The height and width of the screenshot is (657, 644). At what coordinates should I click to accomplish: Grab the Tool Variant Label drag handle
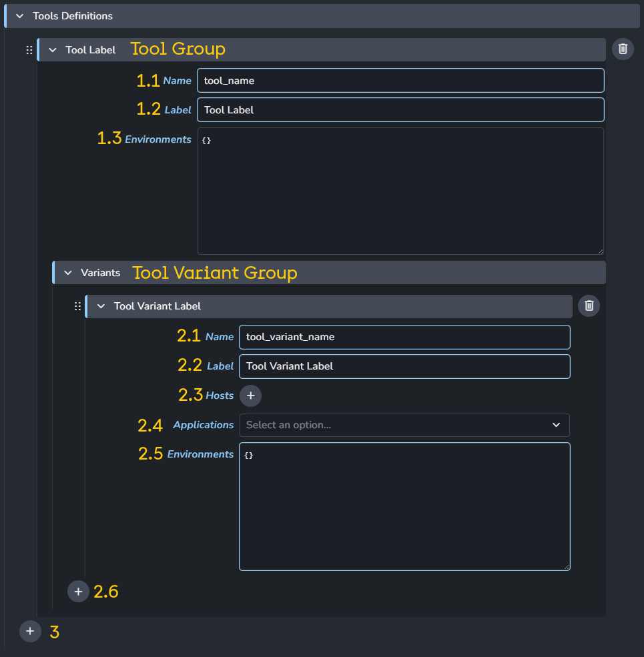[77, 306]
